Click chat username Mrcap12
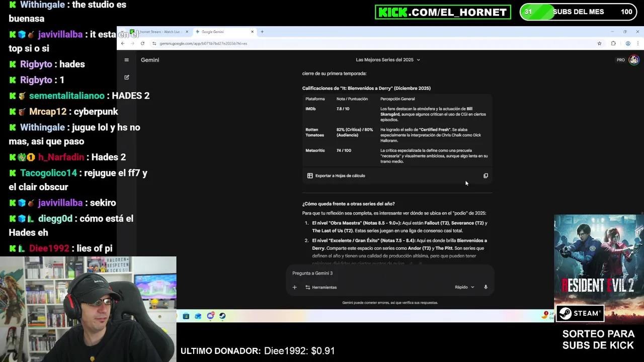The image size is (644, 362). pos(47,112)
